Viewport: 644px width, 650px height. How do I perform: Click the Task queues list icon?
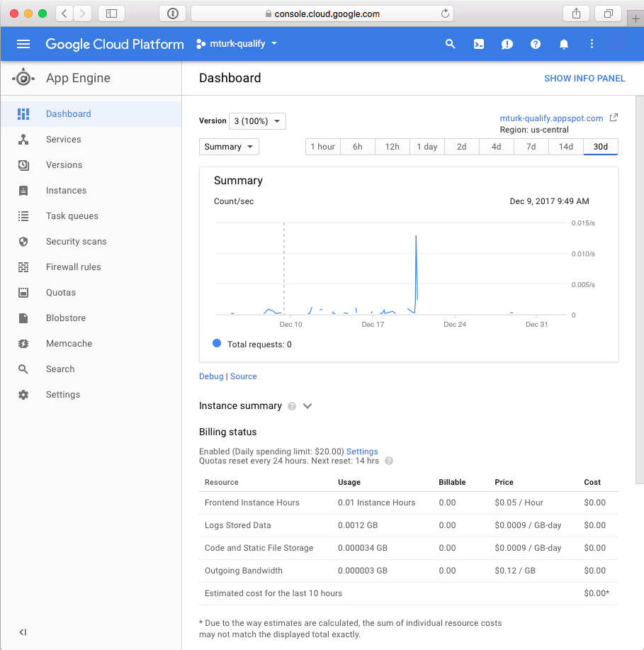point(23,216)
